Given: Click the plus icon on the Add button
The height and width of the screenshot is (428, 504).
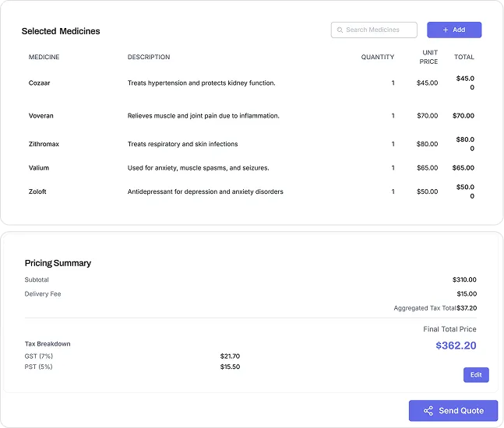Looking at the screenshot, I should tap(446, 30).
